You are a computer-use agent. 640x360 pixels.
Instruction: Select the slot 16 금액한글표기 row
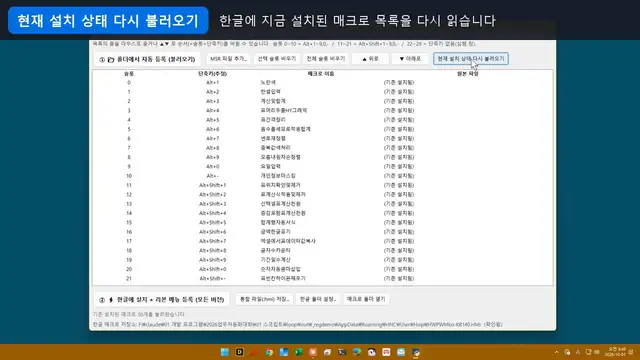(322, 232)
